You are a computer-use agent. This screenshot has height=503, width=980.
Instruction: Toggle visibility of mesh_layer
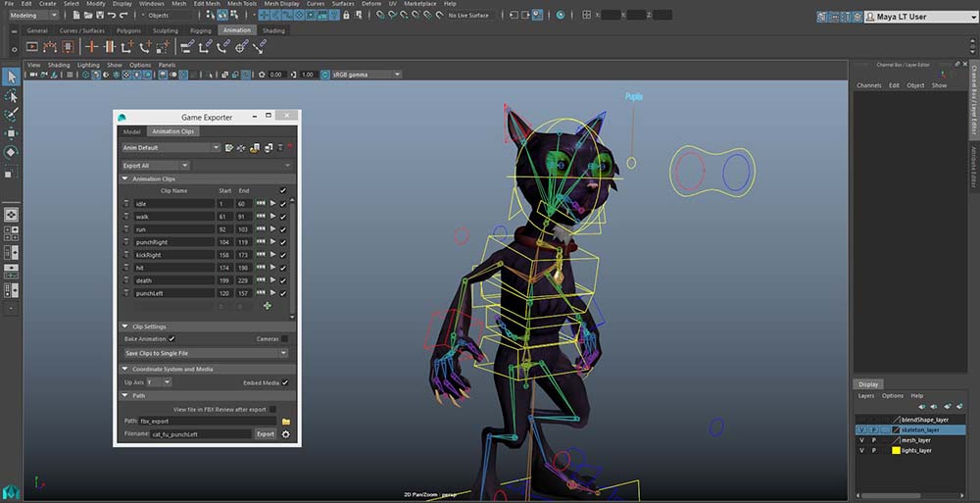[x=861, y=440]
